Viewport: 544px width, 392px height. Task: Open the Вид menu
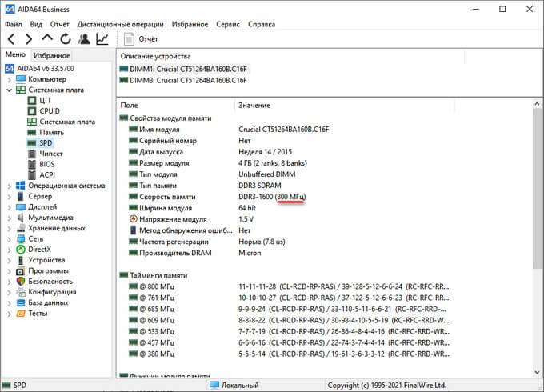[36, 24]
